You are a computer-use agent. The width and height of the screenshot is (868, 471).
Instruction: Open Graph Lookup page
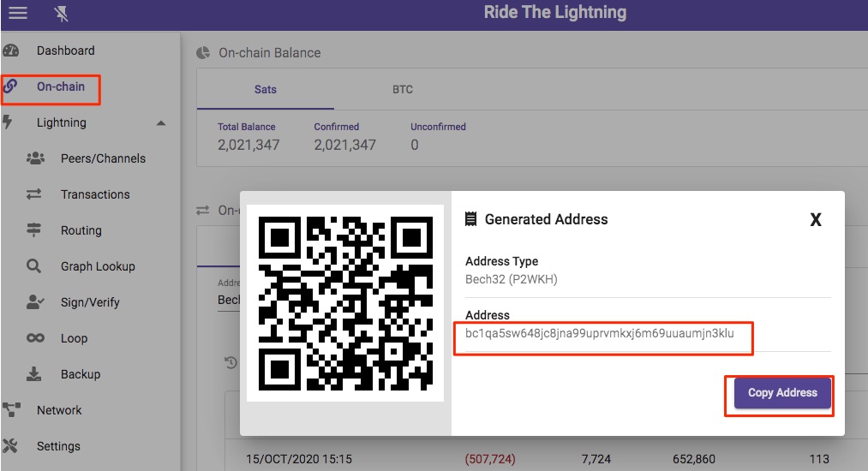pyautogui.click(x=98, y=266)
